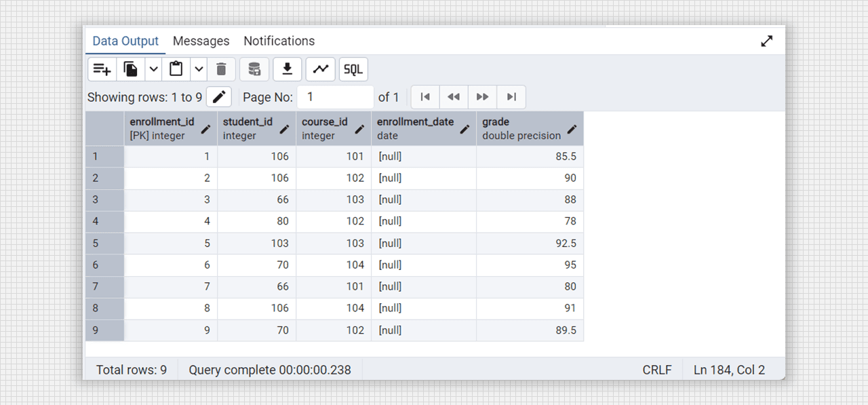Open the Graph Visualiser icon
The height and width of the screenshot is (405, 868).
click(321, 69)
